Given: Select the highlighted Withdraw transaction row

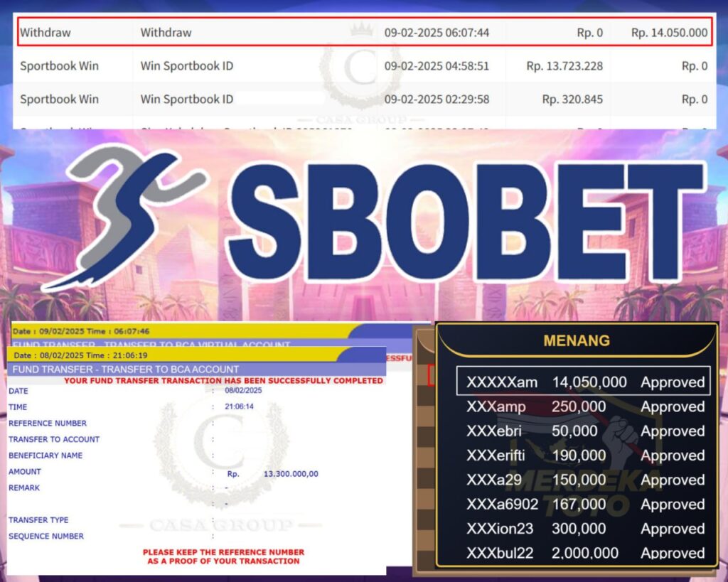Looking at the screenshot, I should pyautogui.click(x=364, y=33).
